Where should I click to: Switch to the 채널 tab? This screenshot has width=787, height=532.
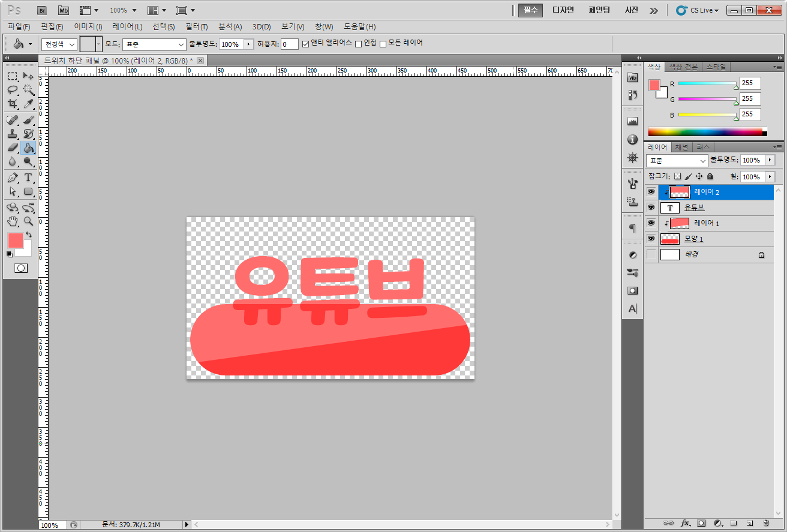coord(682,147)
